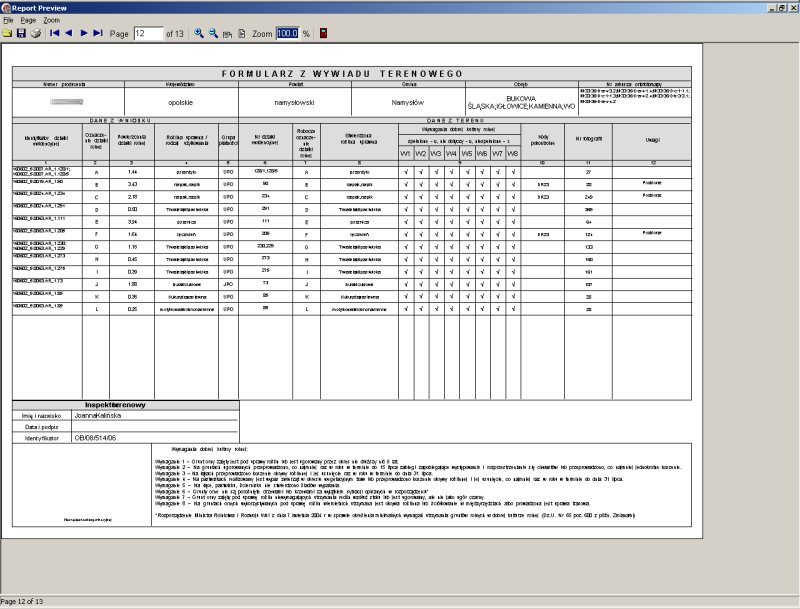Click the "FORMULARZ Z WYWIADU TERENOWEGO" report title
Screen dimensions: 800x609
click(x=342, y=74)
